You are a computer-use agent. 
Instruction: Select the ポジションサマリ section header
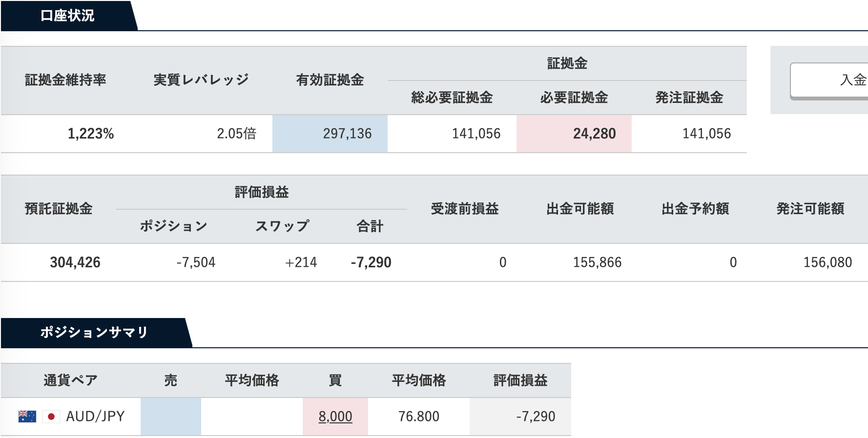coord(94,333)
